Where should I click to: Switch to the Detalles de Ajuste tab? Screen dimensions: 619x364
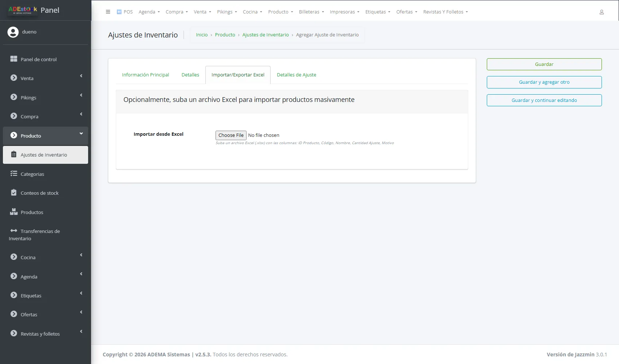pyautogui.click(x=296, y=75)
